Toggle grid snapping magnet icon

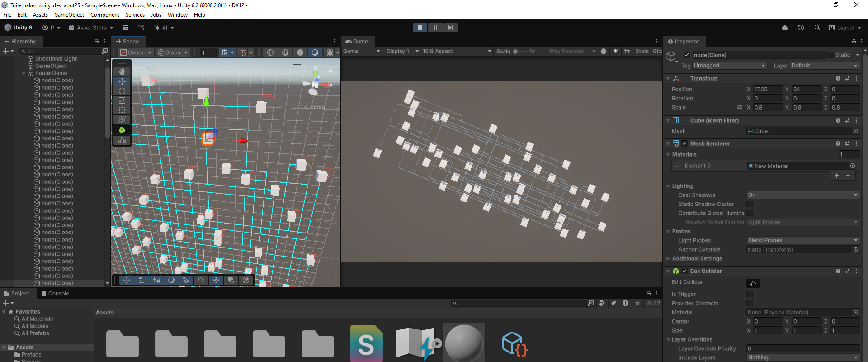(243, 52)
